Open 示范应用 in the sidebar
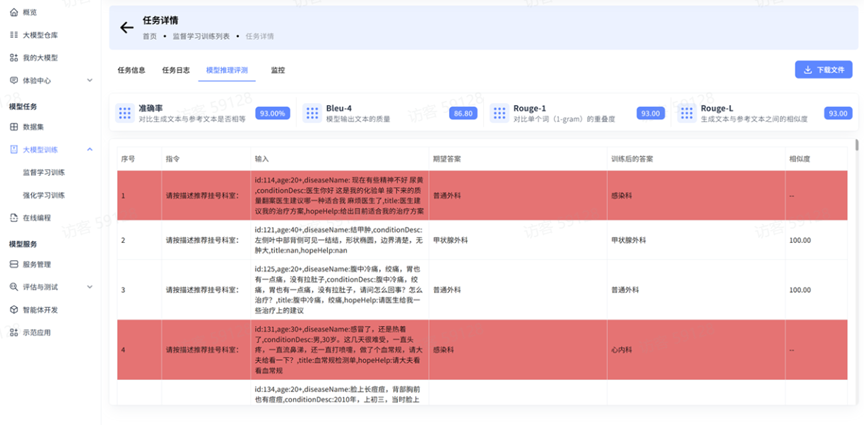864x425 pixels. click(x=37, y=332)
